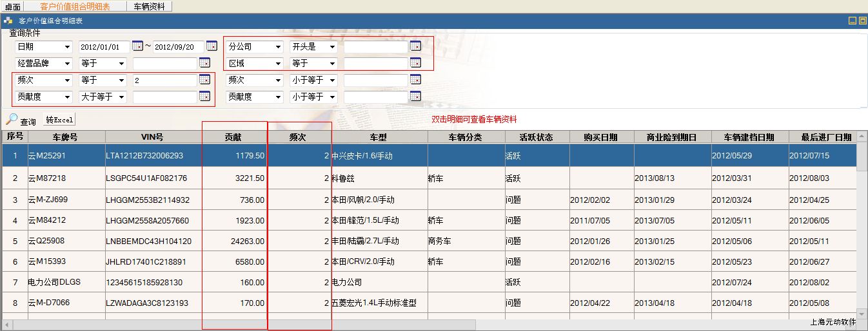Viewport: 868px width, 331px height.
Task: Click picker icon next to 经营品牌 value field
Action: (204, 63)
